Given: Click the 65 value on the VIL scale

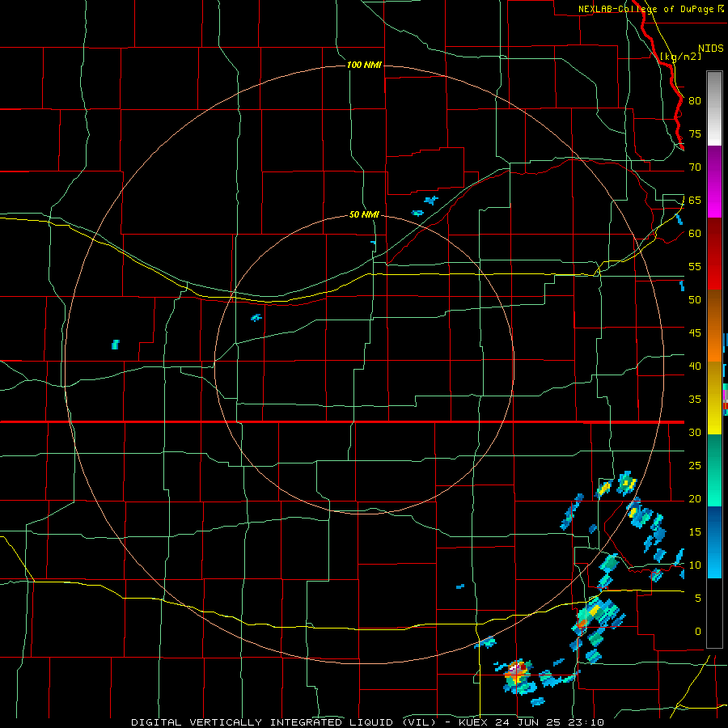Looking at the screenshot, I should click(695, 200).
